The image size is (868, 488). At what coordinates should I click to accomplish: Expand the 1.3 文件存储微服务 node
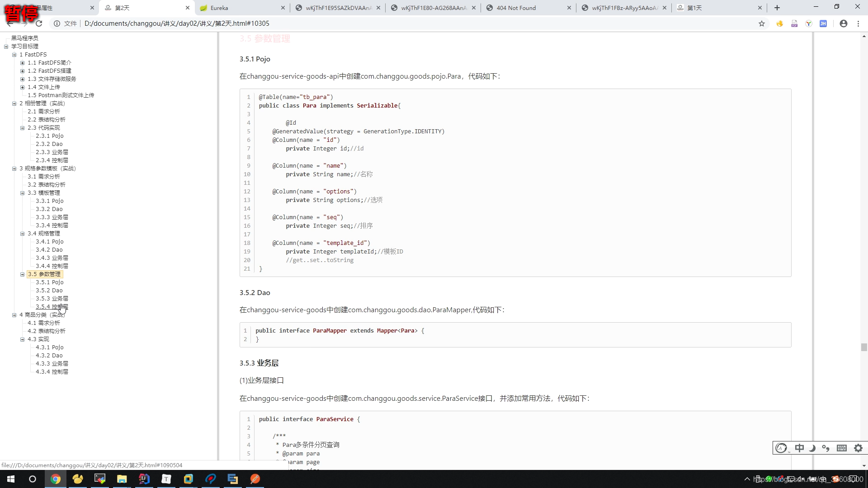[x=23, y=79]
